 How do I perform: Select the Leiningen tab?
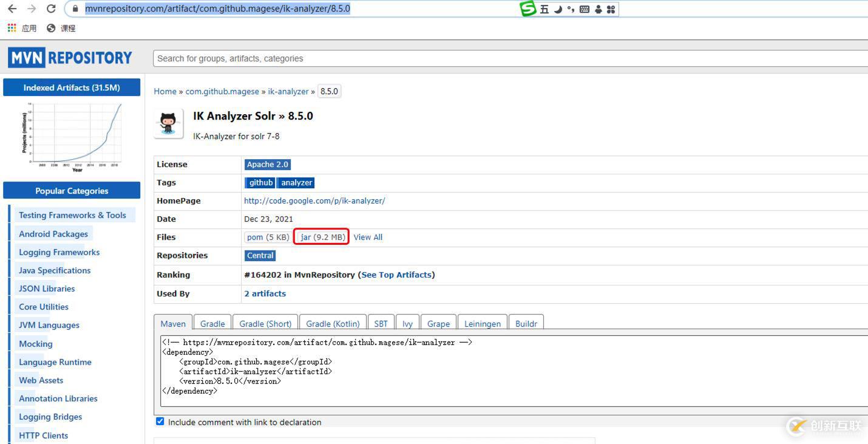point(483,324)
